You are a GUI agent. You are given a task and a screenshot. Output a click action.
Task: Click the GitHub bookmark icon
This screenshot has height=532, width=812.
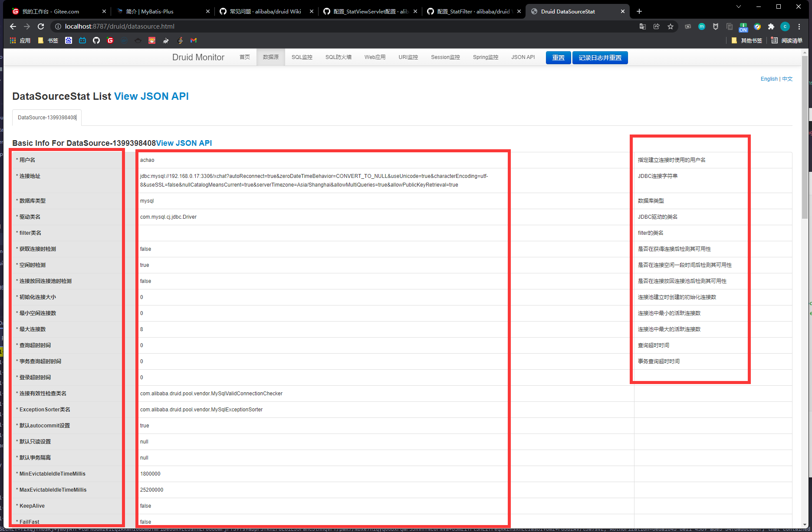pyautogui.click(x=96, y=40)
